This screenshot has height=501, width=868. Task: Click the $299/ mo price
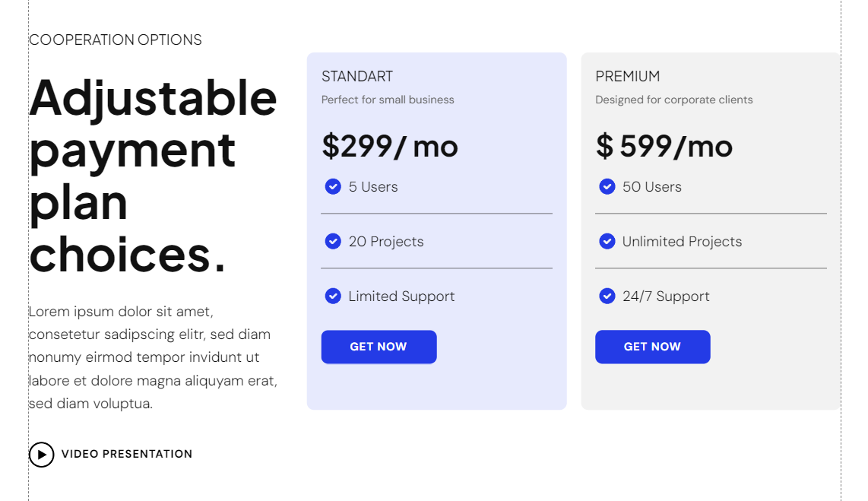click(x=390, y=146)
